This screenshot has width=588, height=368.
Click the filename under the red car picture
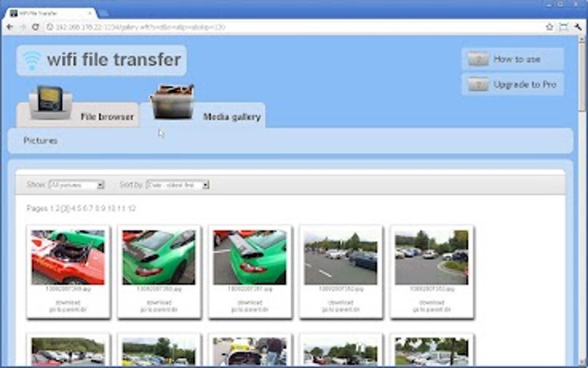pyautogui.click(x=68, y=289)
